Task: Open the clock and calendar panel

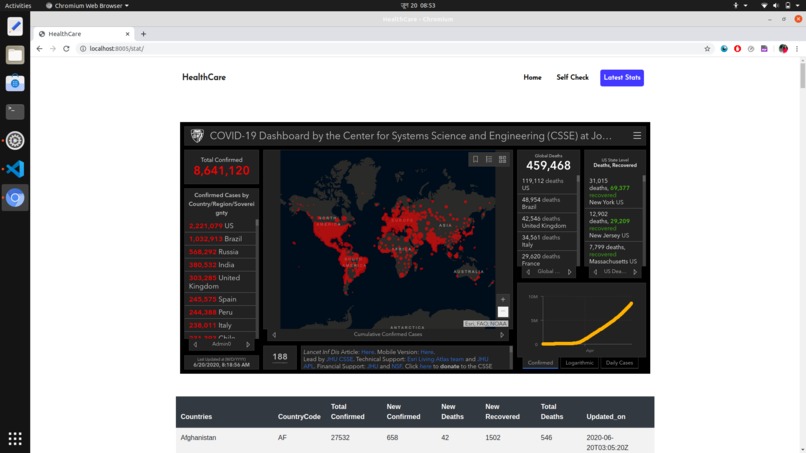Action: [x=418, y=6]
